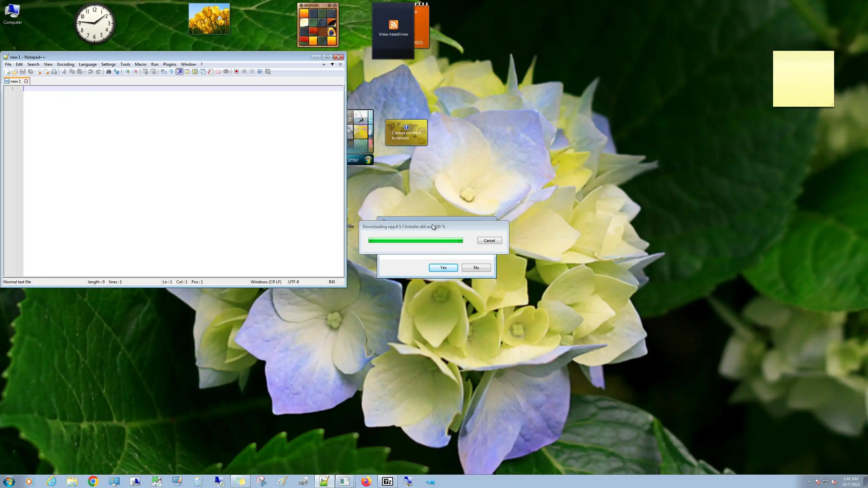This screenshot has width=868, height=488.
Task: Open the Plugins menu
Action: pos(169,64)
